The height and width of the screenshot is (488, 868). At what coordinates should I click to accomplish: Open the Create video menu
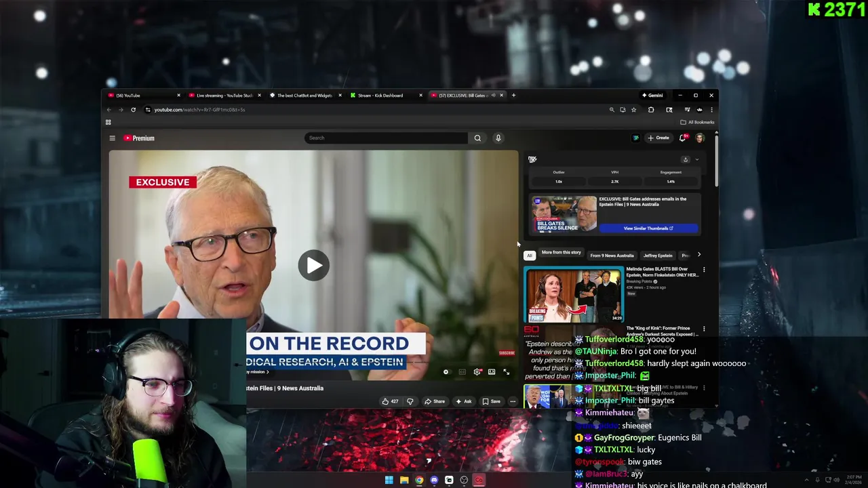coord(658,138)
